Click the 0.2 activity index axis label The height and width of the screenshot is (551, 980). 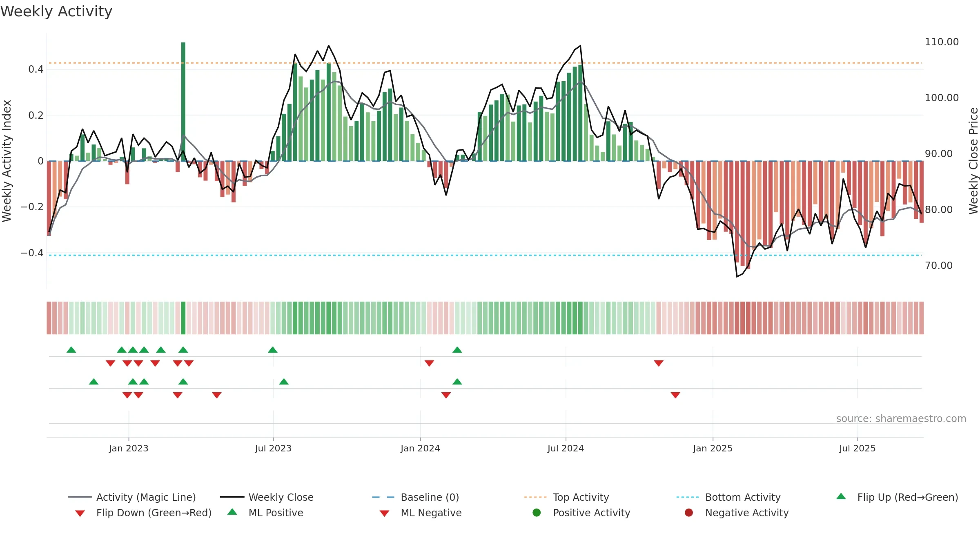click(x=36, y=116)
